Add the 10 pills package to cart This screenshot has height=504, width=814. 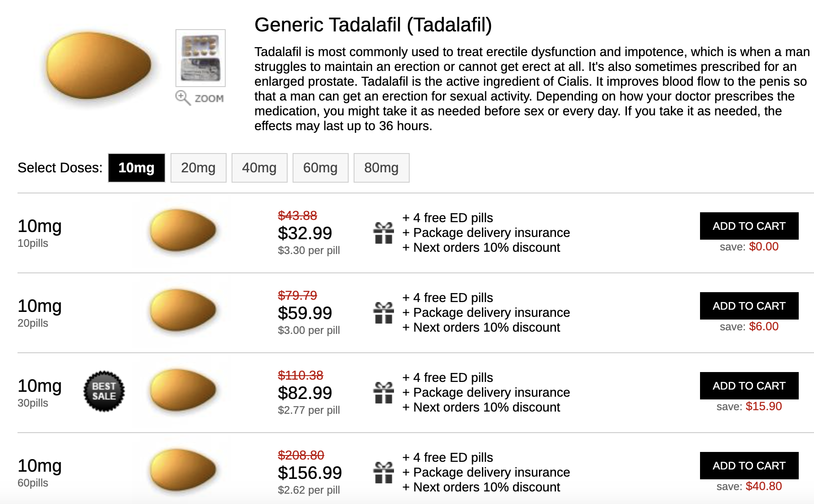pyautogui.click(x=748, y=226)
